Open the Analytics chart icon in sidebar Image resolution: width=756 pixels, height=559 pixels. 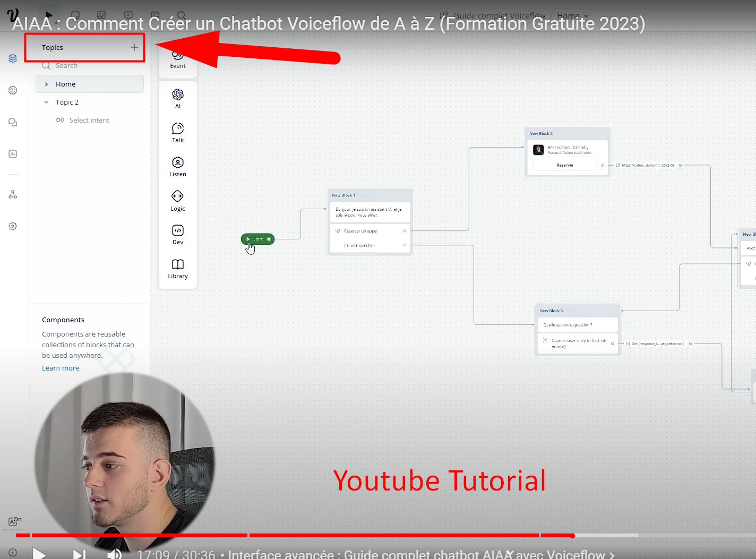point(13,154)
